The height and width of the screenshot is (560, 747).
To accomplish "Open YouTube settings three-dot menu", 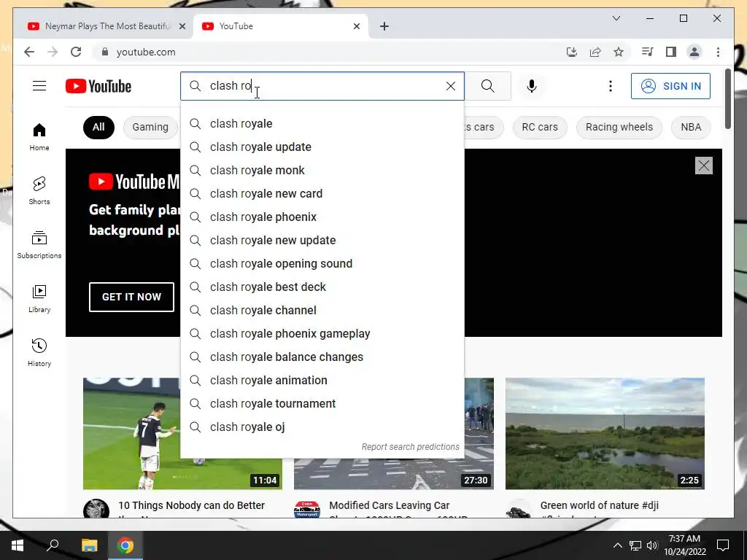I will point(611,86).
